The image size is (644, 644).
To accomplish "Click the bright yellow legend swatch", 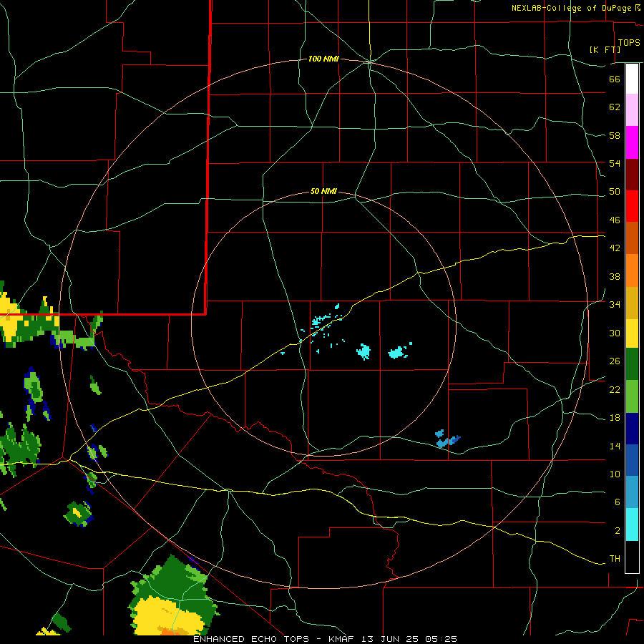I will coord(632,333).
